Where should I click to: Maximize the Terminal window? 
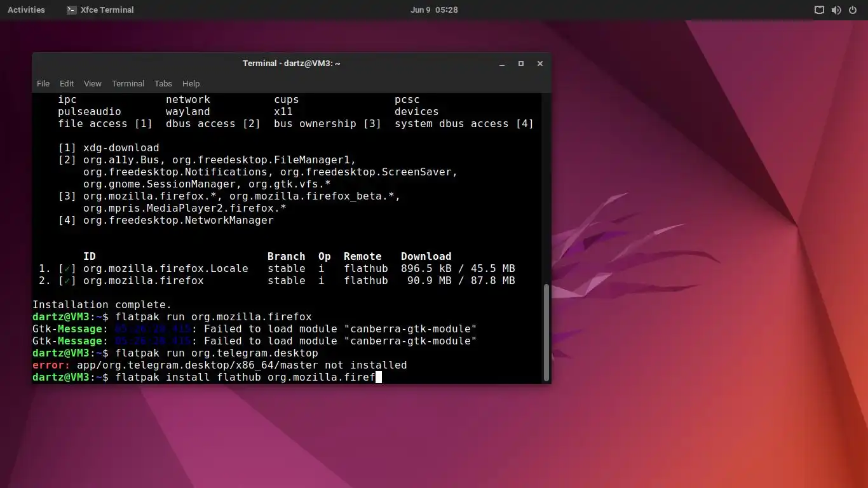521,64
